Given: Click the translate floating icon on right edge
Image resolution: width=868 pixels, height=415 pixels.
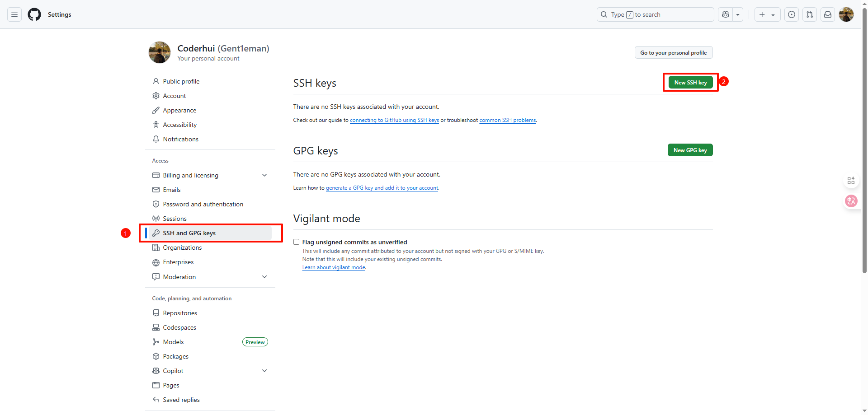Looking at the screenshot, I should point(851,201).
